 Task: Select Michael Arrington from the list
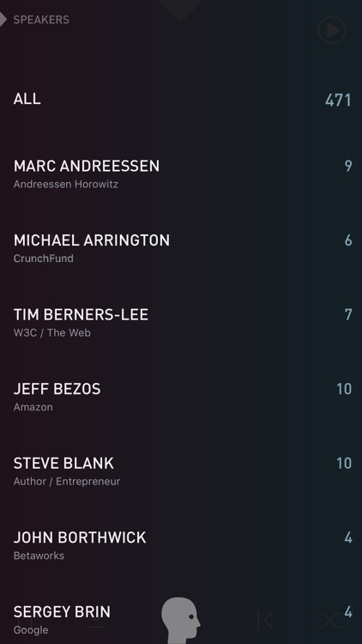pyautogui.click(x=181, y=248)
